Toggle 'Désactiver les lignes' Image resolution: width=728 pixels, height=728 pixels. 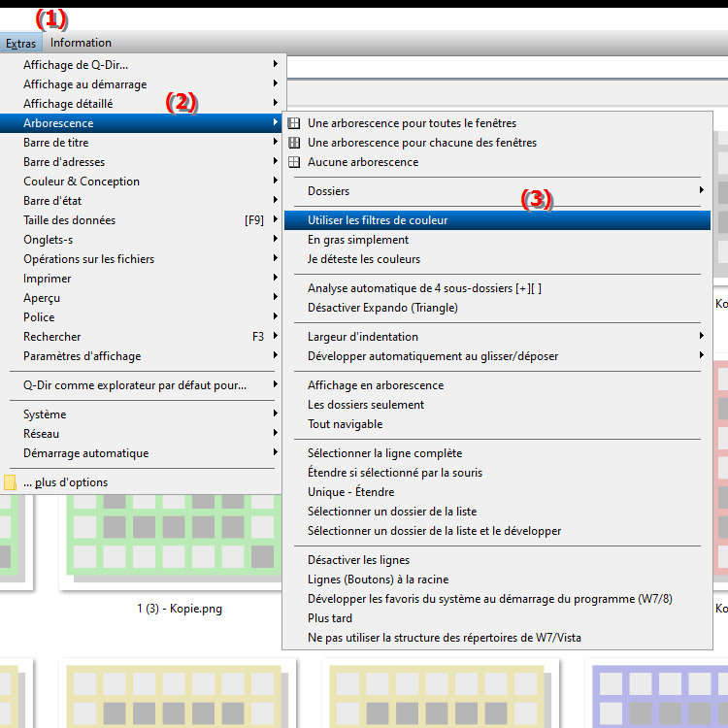(497, 560)
